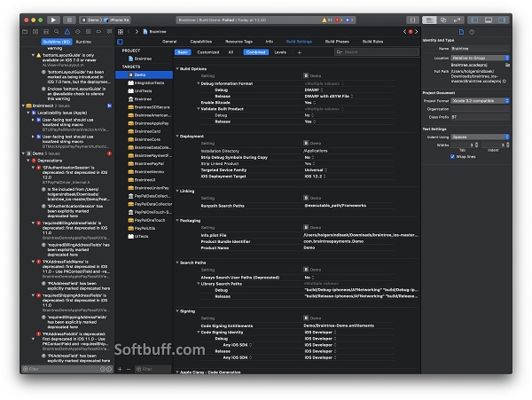
Task: Open the Build Phases tab
Action: [x=337, y=42]
